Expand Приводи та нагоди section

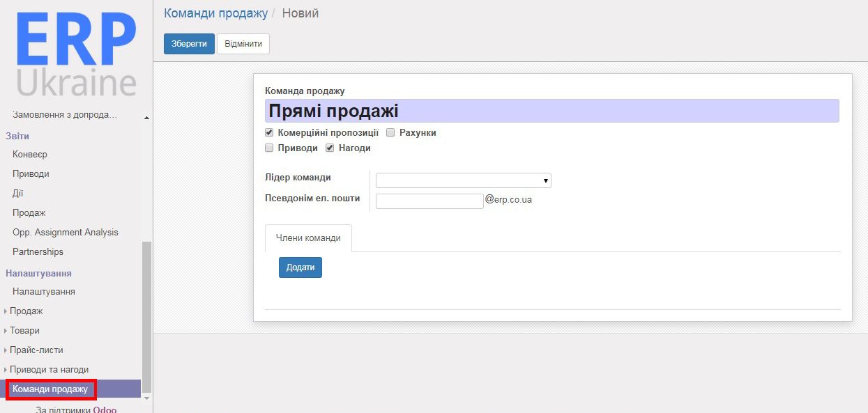point(45,369)
